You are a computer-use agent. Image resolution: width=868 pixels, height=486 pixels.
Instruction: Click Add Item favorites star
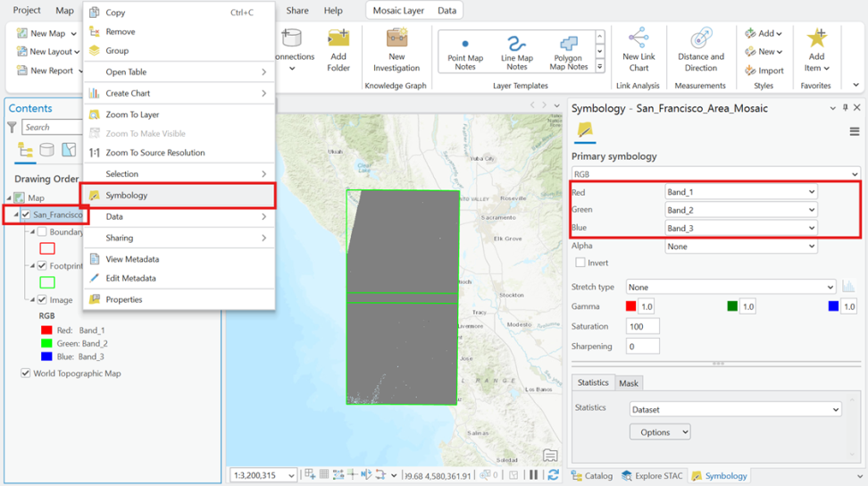click(x=816, y=38)
